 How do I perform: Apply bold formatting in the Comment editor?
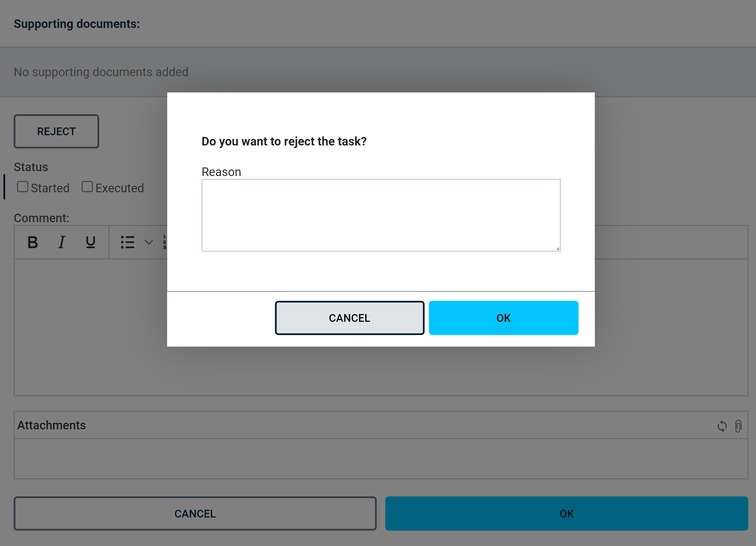[x=33, y=242]
